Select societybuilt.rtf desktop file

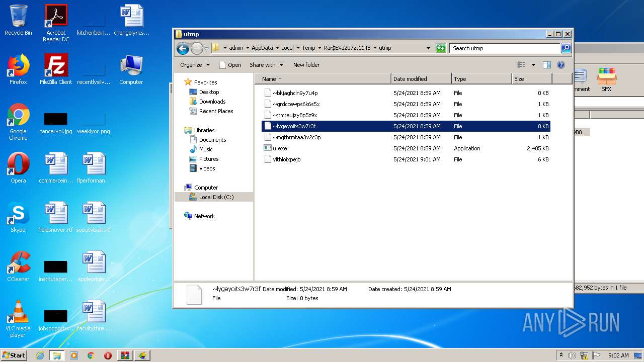[x=94, y=217]
